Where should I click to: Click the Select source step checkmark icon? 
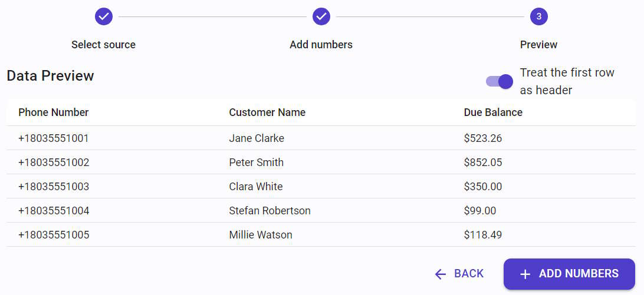click(104, 16)
